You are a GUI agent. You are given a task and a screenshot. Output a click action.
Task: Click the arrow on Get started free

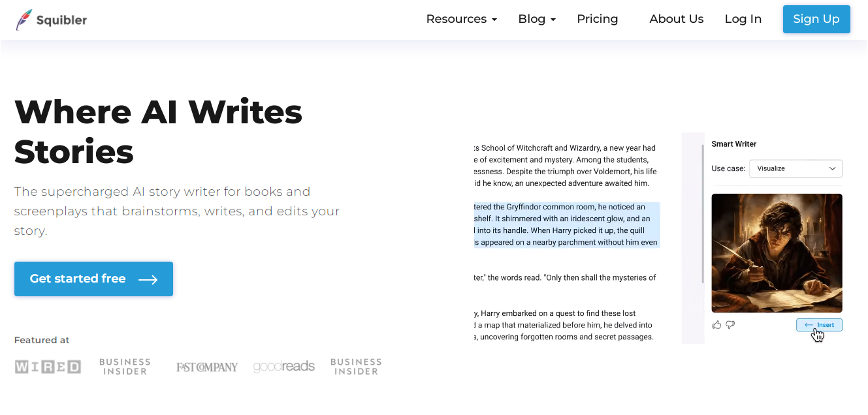(148, 279)
